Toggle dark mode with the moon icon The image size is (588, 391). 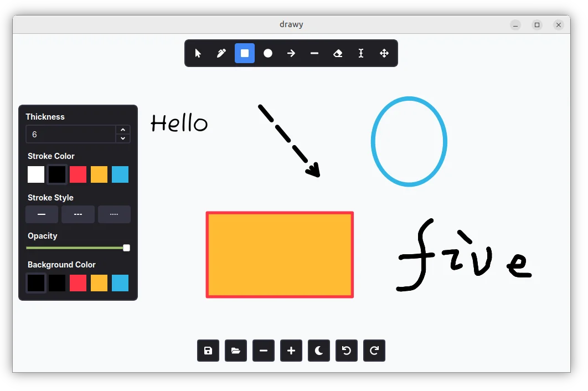tap(319, 351)
